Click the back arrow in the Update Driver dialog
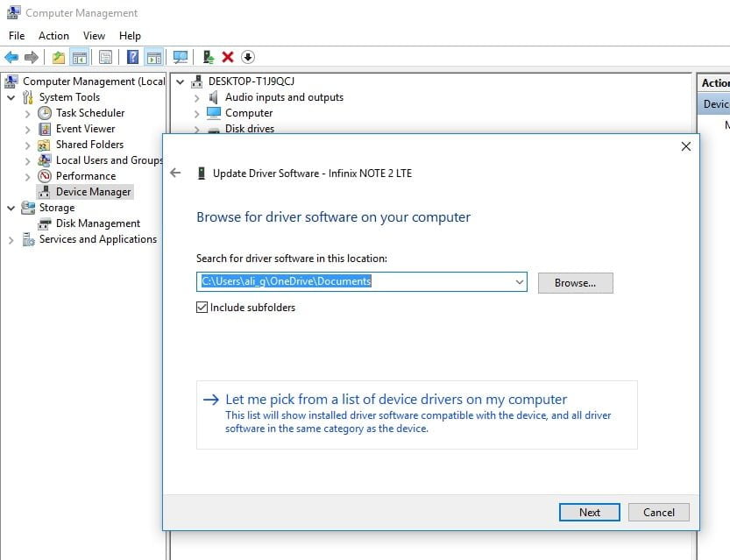 click(175, 173)
